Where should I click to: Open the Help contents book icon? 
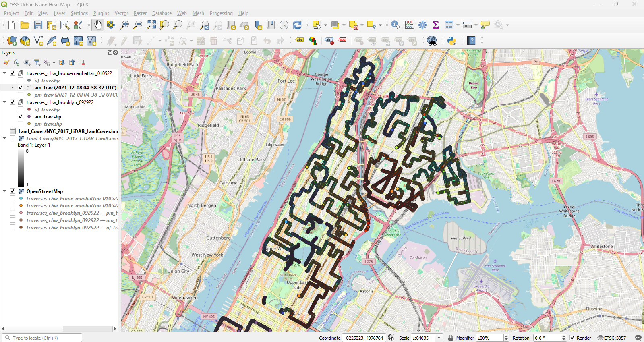click(472, 41)
